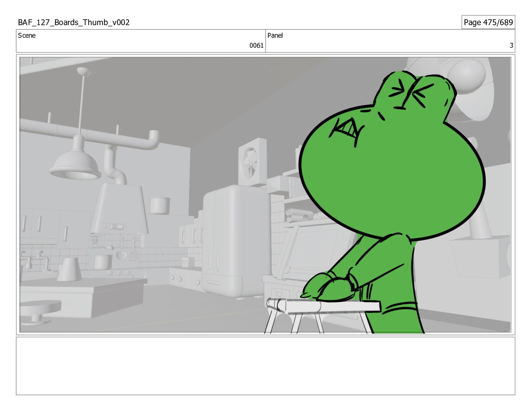Image resolution: width=532 pixels, height=411 pixels.
Task: Click the Panel label
Action: pyautogui.click(x=275, y=35)
